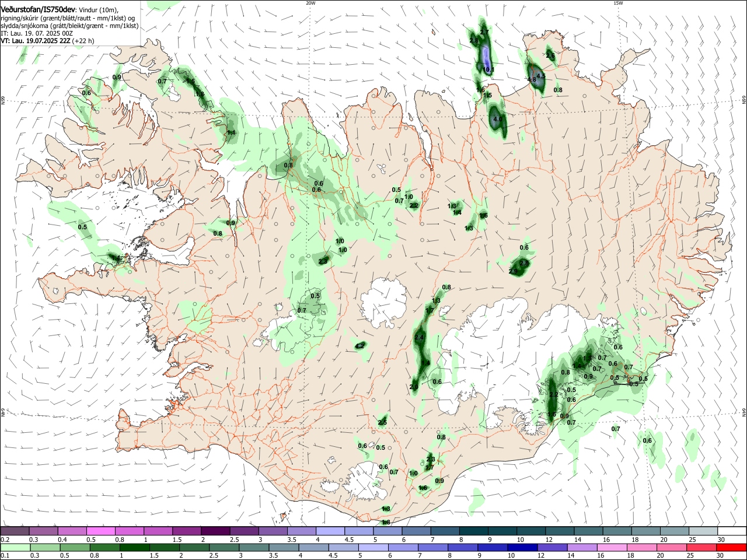The height and width of the screenshot is (560, 747).
Task: Select the pink 18–20 rain legend swatch
Action: (643, 548)
